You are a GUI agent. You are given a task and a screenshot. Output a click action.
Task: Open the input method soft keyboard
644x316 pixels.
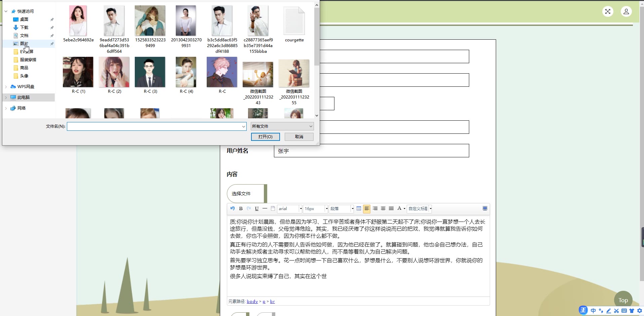click(x=624, y=311)
